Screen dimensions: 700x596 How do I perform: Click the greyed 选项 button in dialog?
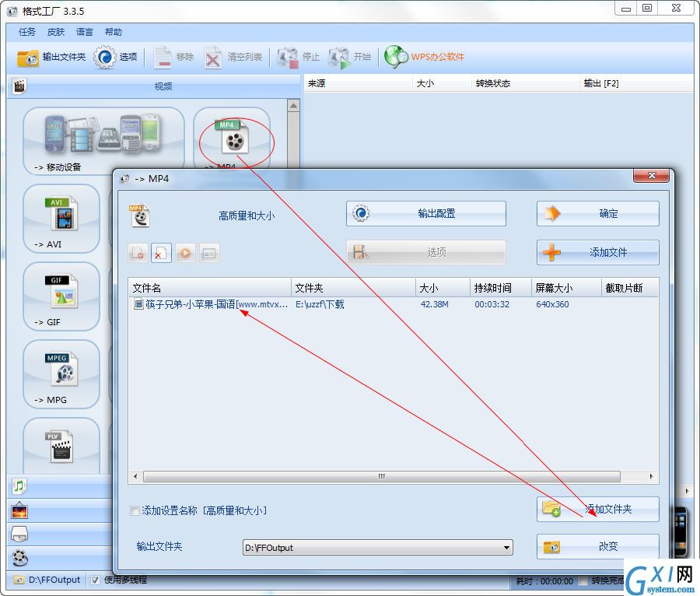coord(426,252)
